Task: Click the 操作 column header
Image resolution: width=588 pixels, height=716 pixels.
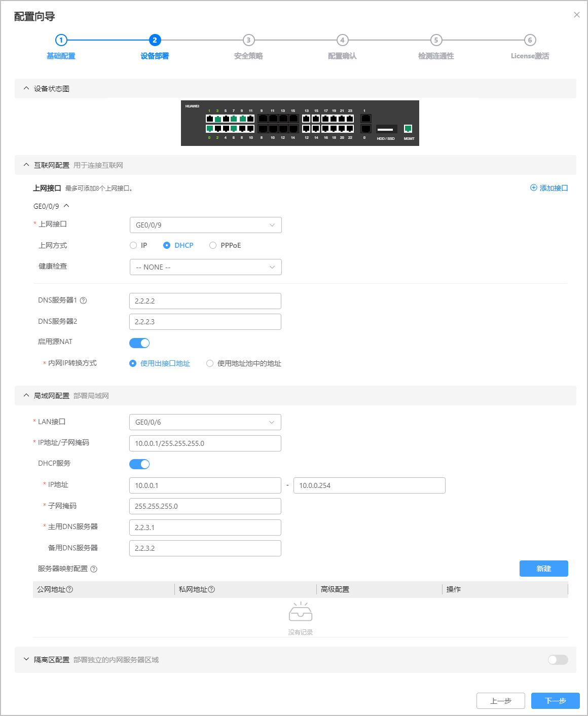Action: 454,589
